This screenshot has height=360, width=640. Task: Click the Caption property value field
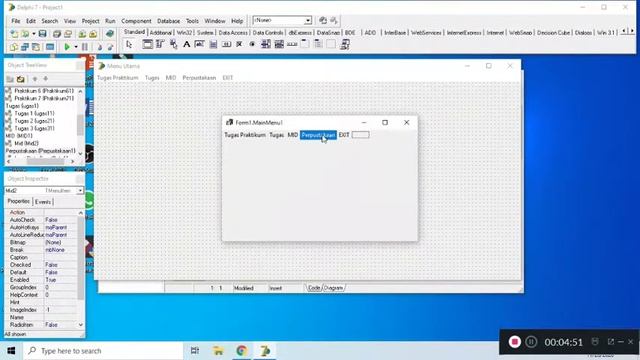click(x=60, y=257)
